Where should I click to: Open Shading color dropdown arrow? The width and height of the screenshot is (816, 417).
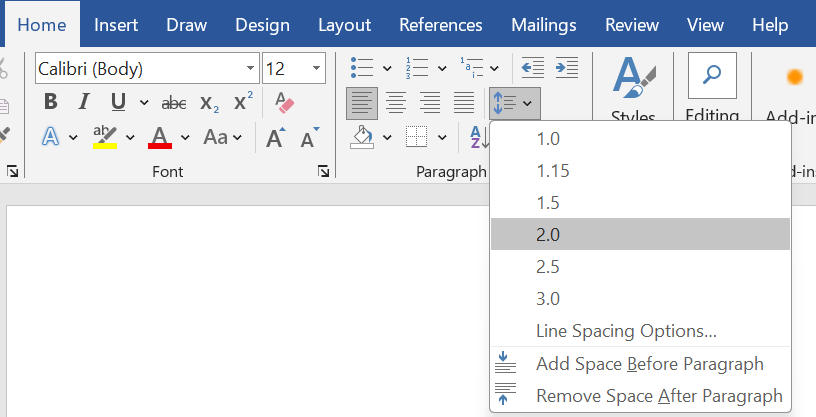pos(387,138)
